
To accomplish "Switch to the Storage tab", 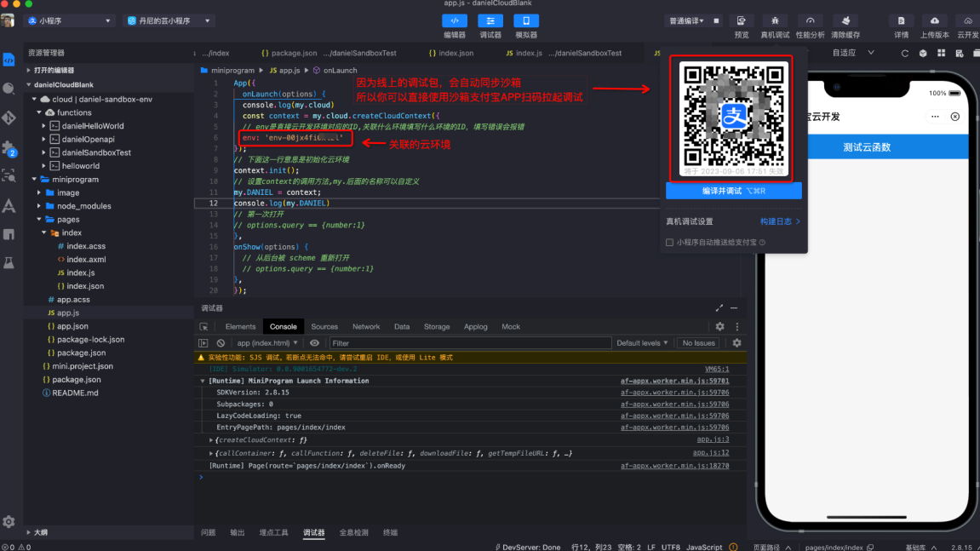I will (x=437, y=326).
